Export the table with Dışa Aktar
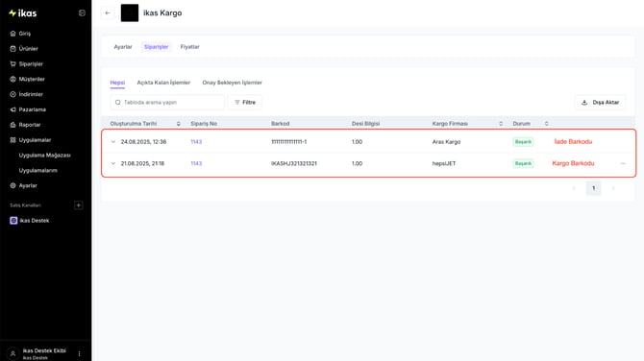 [x=600, y=102]
